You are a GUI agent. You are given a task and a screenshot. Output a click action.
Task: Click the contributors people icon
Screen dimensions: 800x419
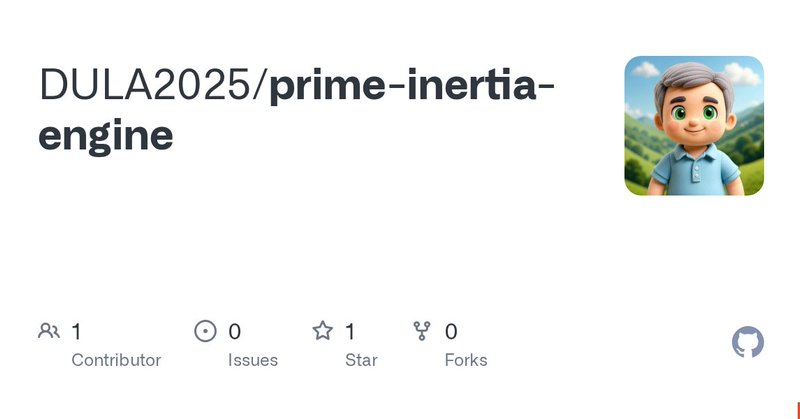tap(49, 331)
